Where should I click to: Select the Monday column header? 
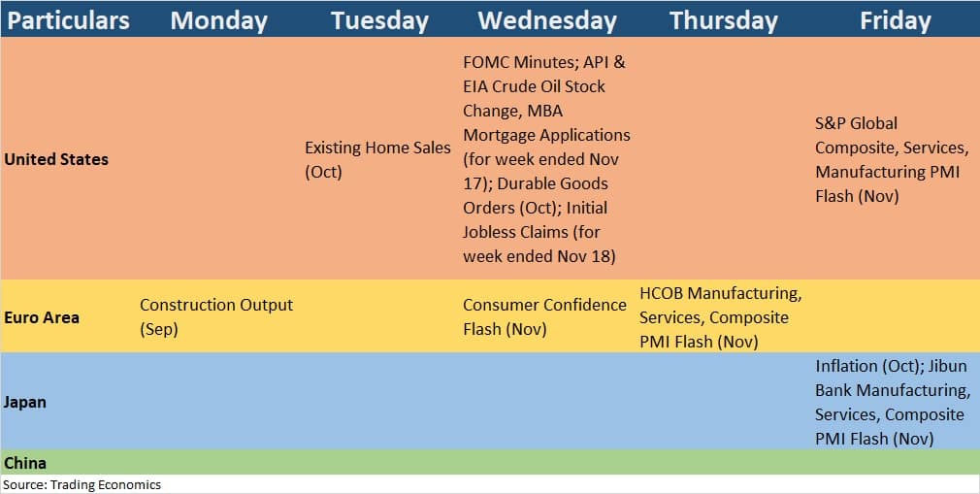coord(218,20)
